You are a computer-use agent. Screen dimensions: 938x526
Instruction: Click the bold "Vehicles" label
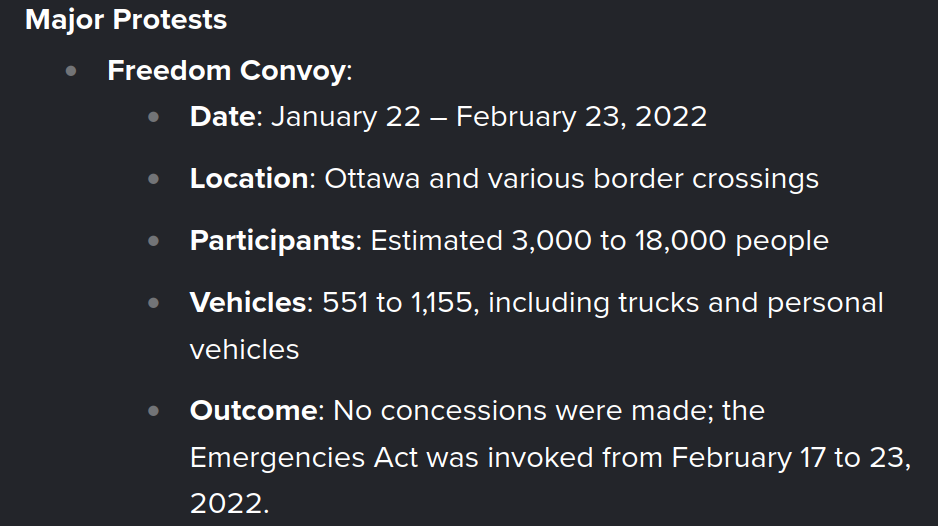pos(248,303)
